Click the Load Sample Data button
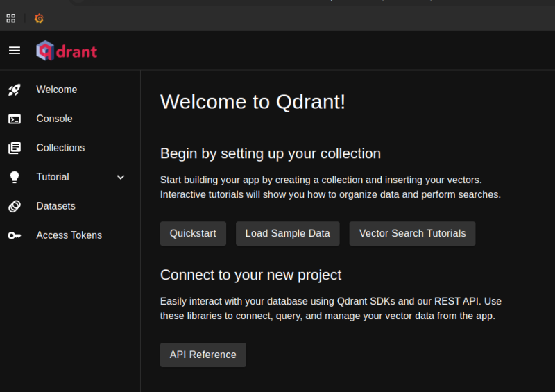 (287, 233)
